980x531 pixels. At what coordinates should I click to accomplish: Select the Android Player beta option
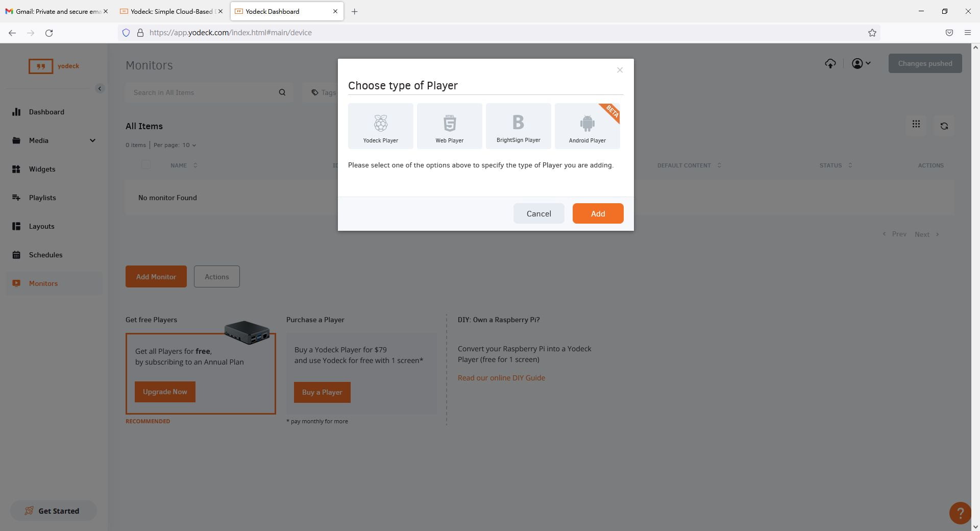click(x=587, y=126)
